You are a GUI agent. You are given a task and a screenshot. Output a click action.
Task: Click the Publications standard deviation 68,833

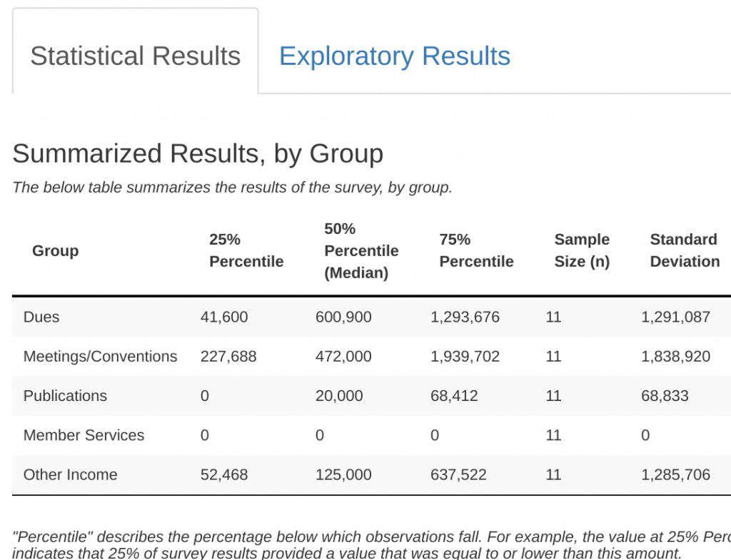tap(665, 396)
